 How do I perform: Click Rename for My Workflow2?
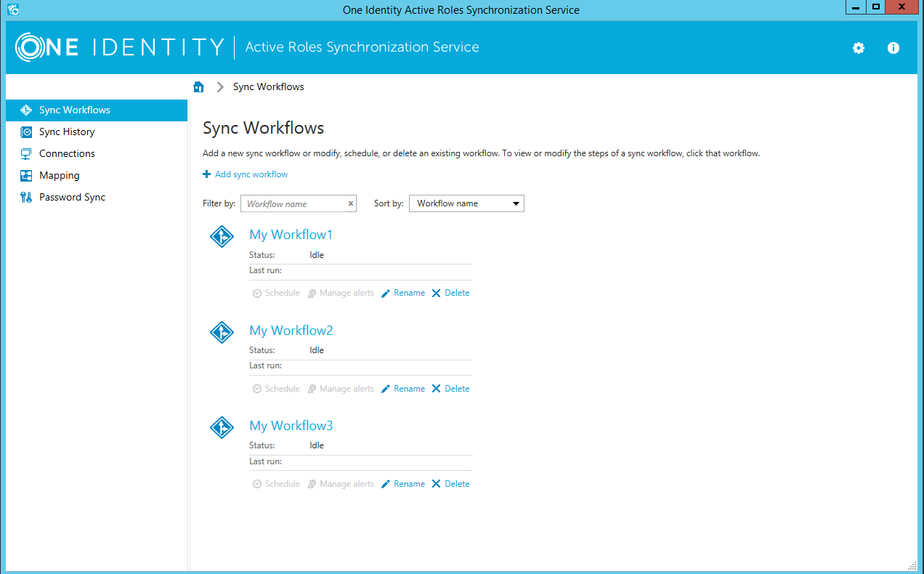pyautogui.click(x=409, y=389)
